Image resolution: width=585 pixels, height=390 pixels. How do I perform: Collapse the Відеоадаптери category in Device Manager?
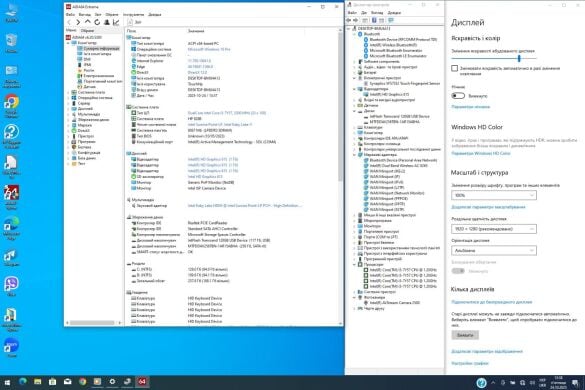coord(354,89)
